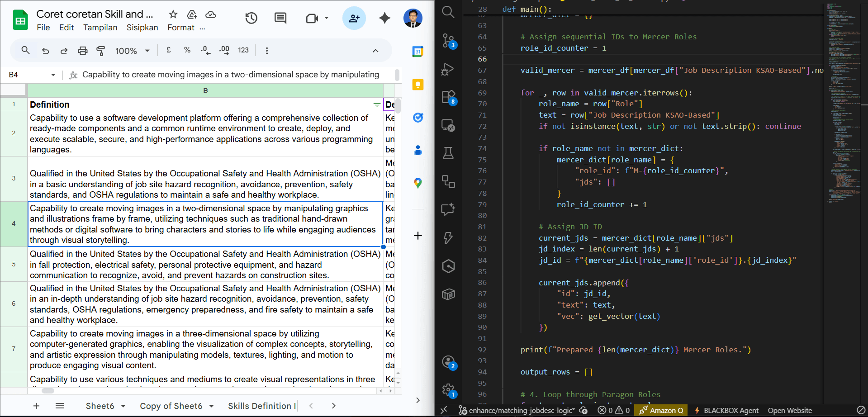Open the Name box B4 dropdown
This screenshot has width=868, height=417.
pos(53,75)
